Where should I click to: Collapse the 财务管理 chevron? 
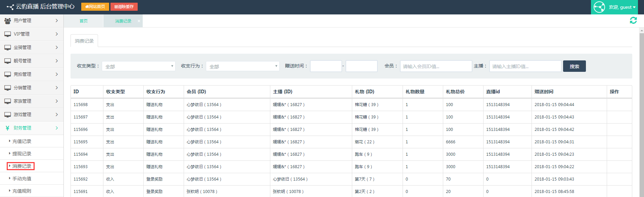pyautogui.click(x=57, y=128)
